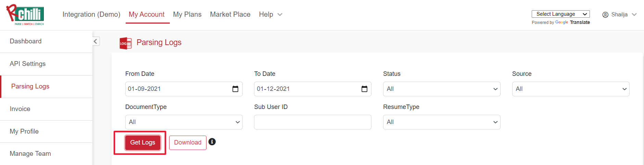Collapse the sidebar with the arrow icon

tap(96, 41)
